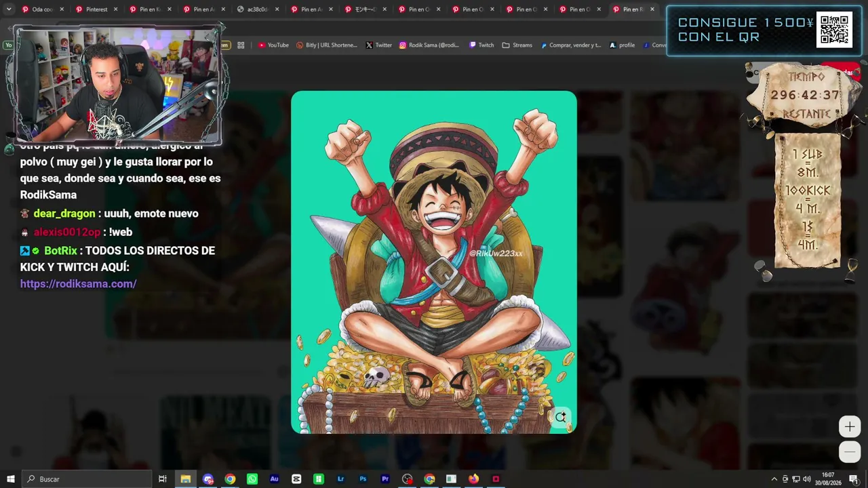This screenshot has width=868, height=488.
Task: Switch to the 'Pinterest' tab
Action: [97, 9]
